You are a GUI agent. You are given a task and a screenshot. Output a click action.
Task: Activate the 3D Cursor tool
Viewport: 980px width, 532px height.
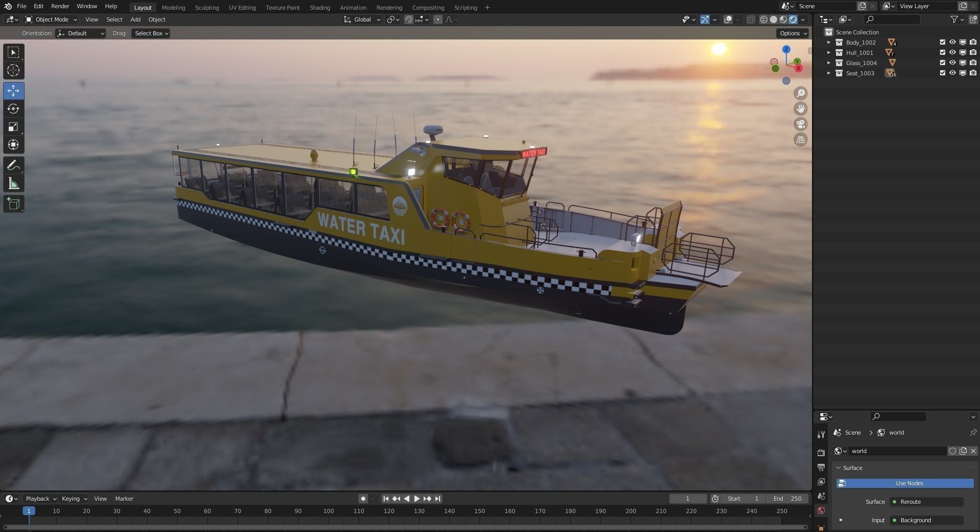[x=14, y=70]
